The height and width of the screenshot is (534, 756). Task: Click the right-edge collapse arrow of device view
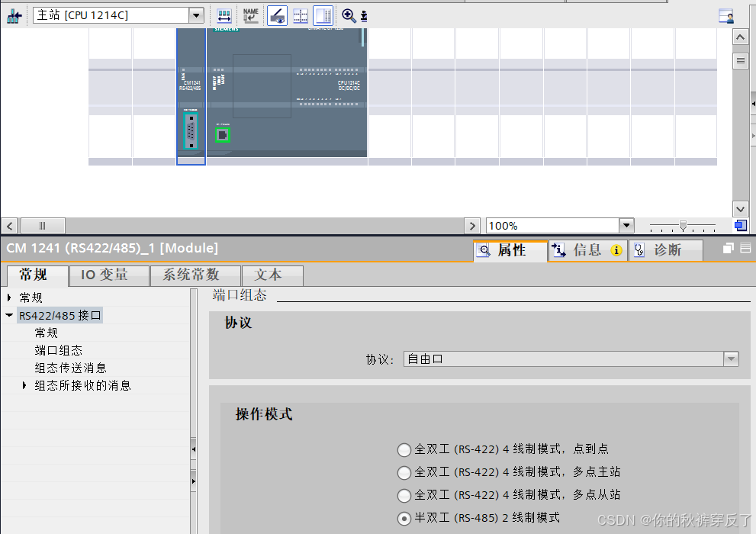click(753, 104)
